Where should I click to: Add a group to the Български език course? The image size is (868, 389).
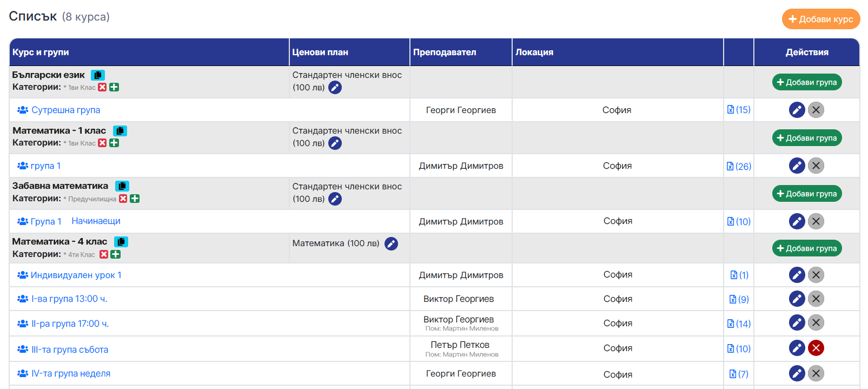(806, 82)
